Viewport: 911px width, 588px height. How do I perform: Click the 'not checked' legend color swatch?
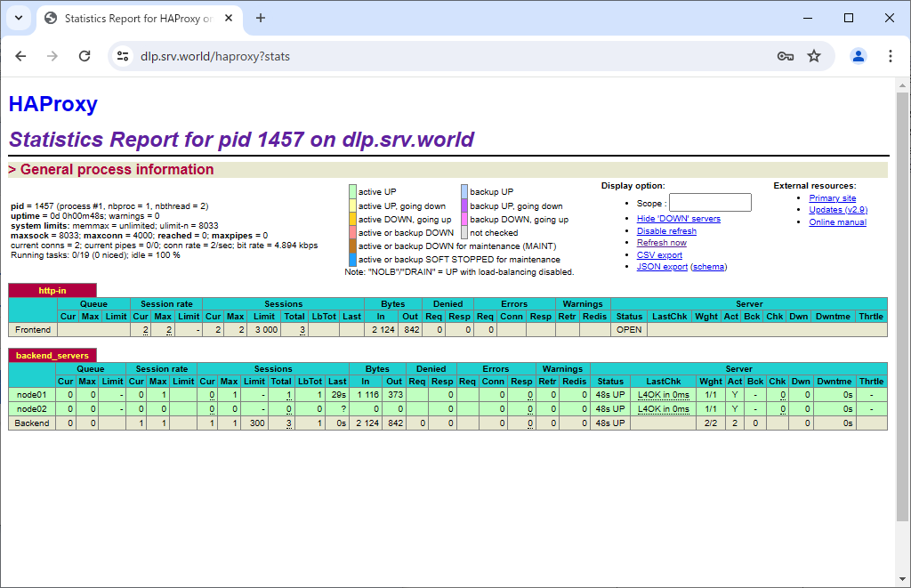464,232
